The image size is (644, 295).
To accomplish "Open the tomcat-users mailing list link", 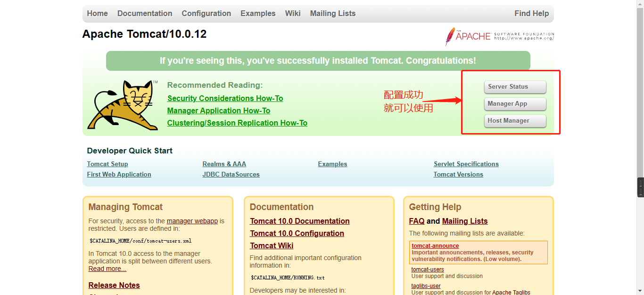I will tap(428, 270).
